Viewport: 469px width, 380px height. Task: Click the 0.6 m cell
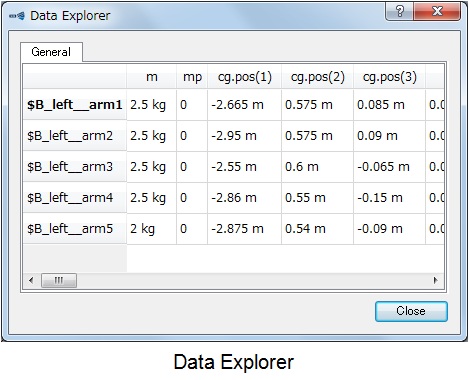pos(317,167)
